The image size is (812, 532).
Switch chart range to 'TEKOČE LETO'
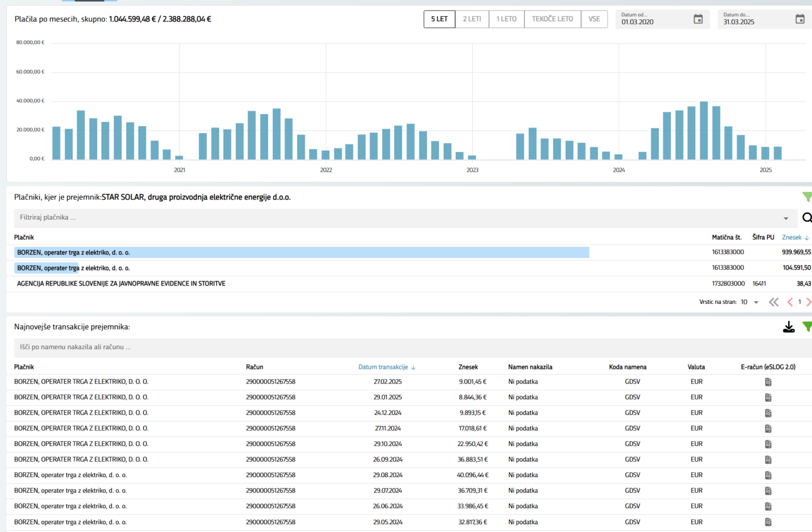point(552,19)
